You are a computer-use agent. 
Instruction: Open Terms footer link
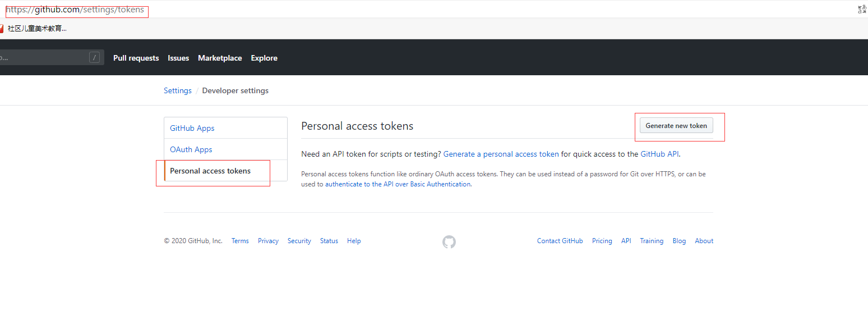click(240, 241)
